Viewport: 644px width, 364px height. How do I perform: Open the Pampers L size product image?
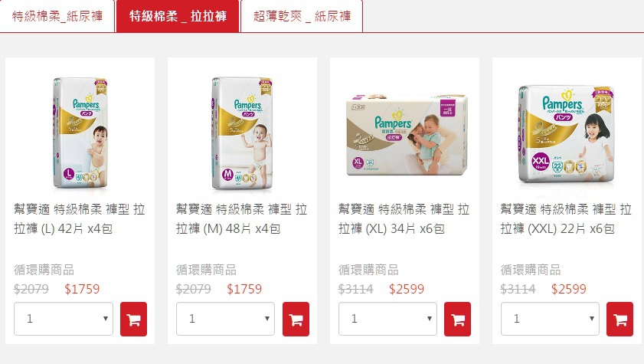coord(80,133)
